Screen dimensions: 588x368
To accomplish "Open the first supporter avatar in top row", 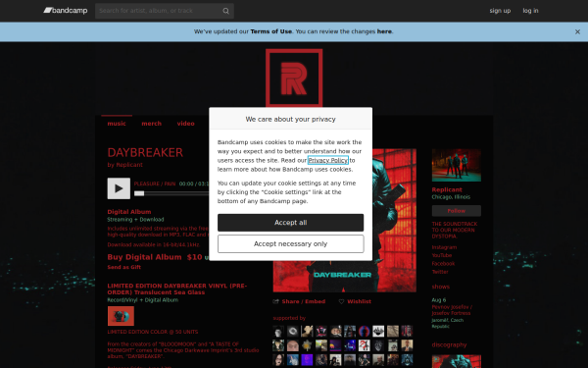I will (x=278, y=332).
